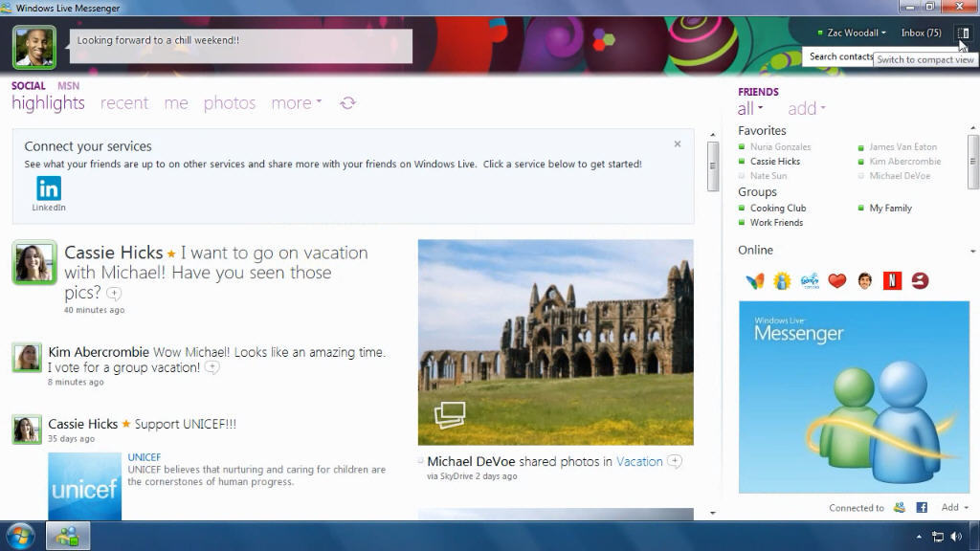
Task: Switch to the recent tab
Action: click(124, 103)
